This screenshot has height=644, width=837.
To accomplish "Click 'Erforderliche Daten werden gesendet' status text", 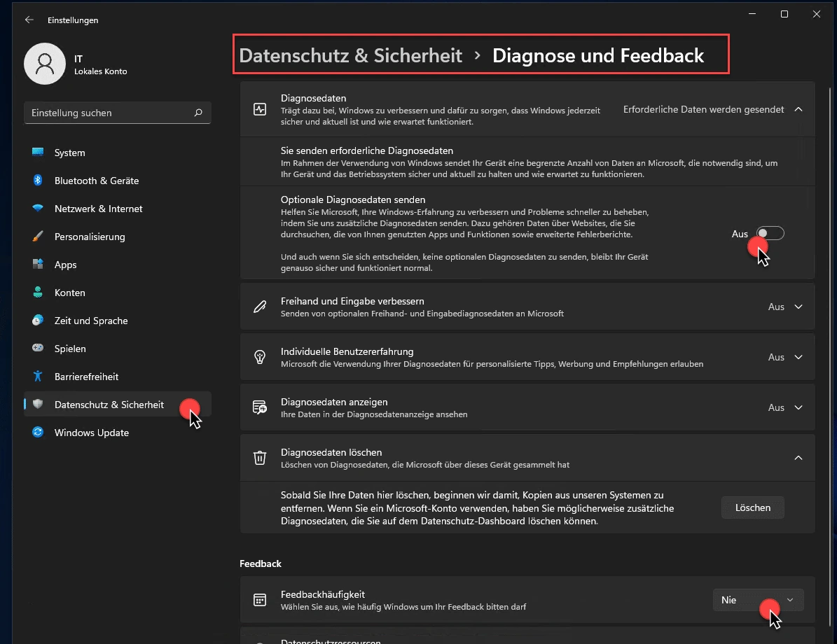I will (x=703, y=109).
